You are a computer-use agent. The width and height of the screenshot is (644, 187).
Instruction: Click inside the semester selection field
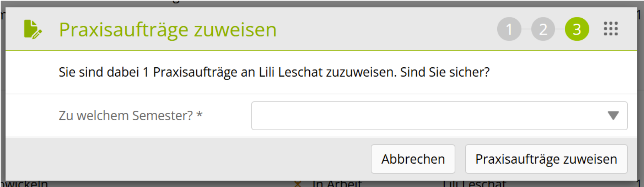point(428,116)
